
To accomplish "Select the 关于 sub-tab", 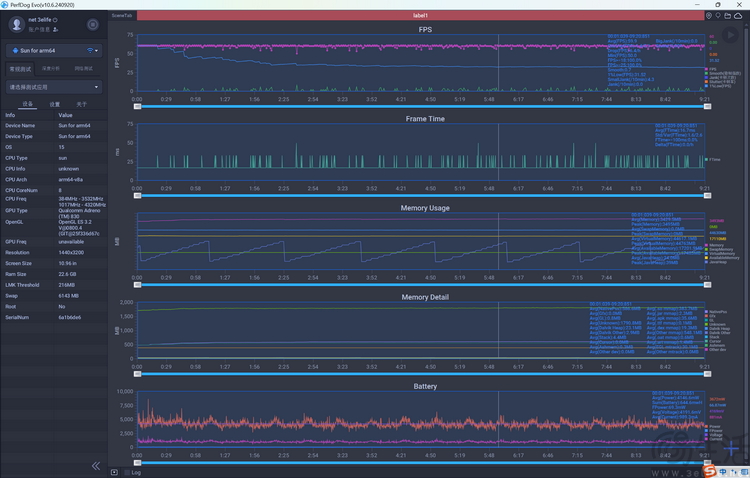I will (82, 104).
